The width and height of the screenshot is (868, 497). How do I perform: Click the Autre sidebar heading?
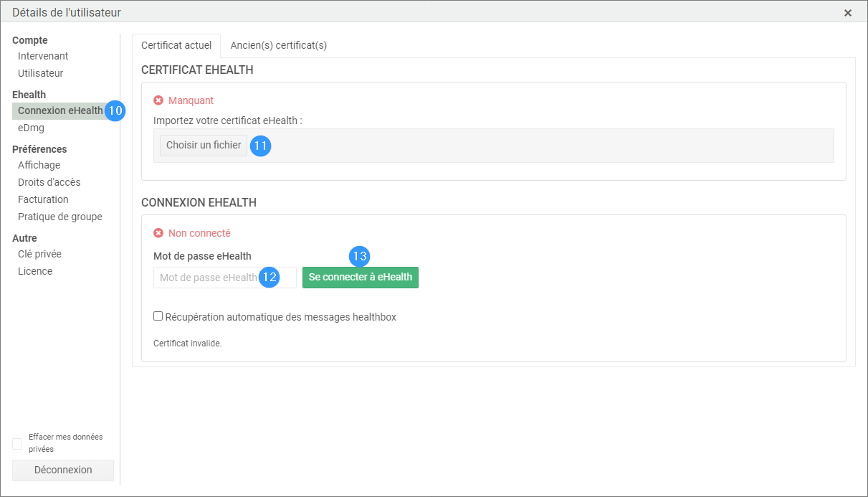point(24,238)
